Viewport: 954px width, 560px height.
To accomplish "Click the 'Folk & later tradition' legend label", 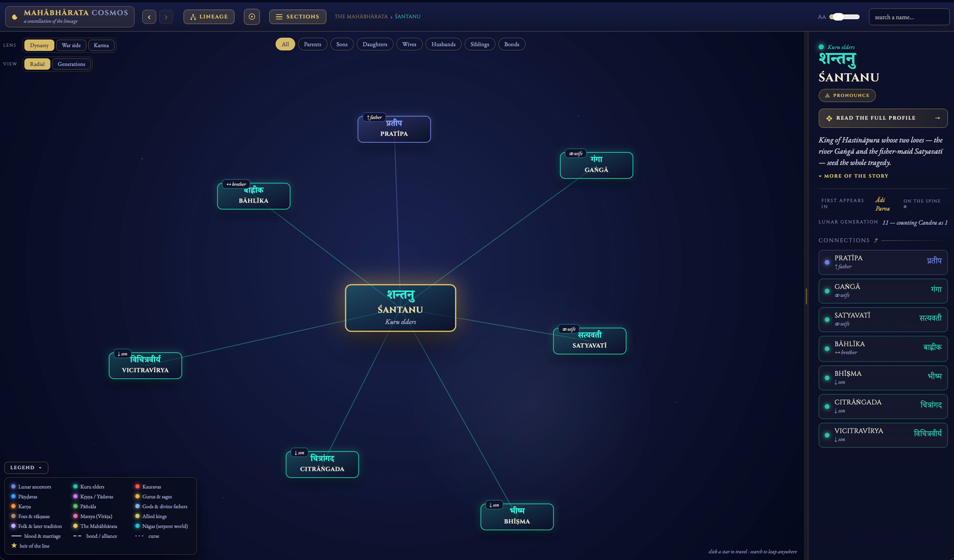I will [40, 527].
